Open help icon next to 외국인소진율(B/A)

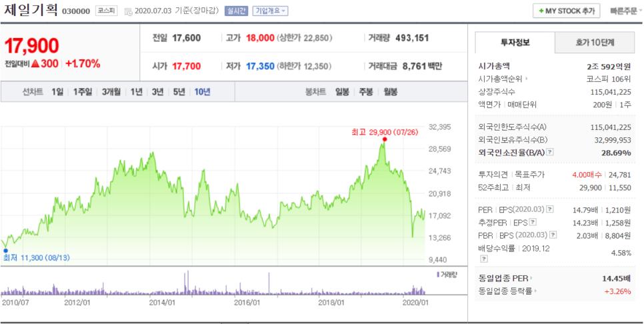551,153
